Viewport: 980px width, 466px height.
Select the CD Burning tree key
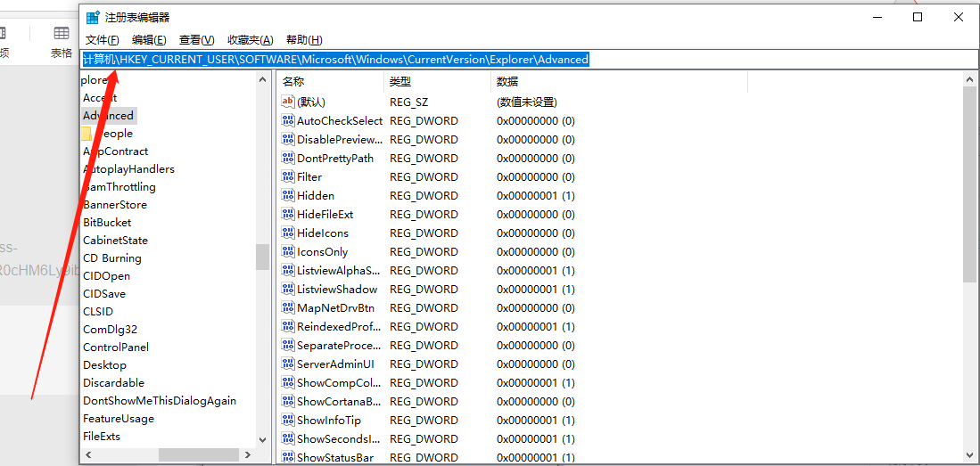(112, 258)
